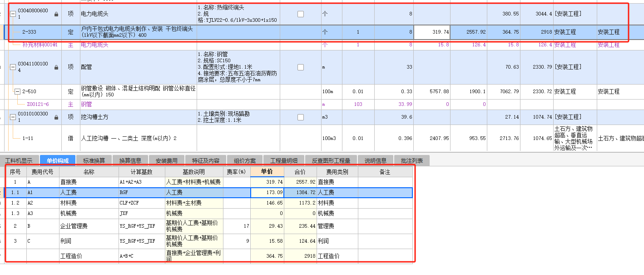This screenshot has height=275, width=644.
Task: Click the 费用类别 column header
Action: pos(337,172)
